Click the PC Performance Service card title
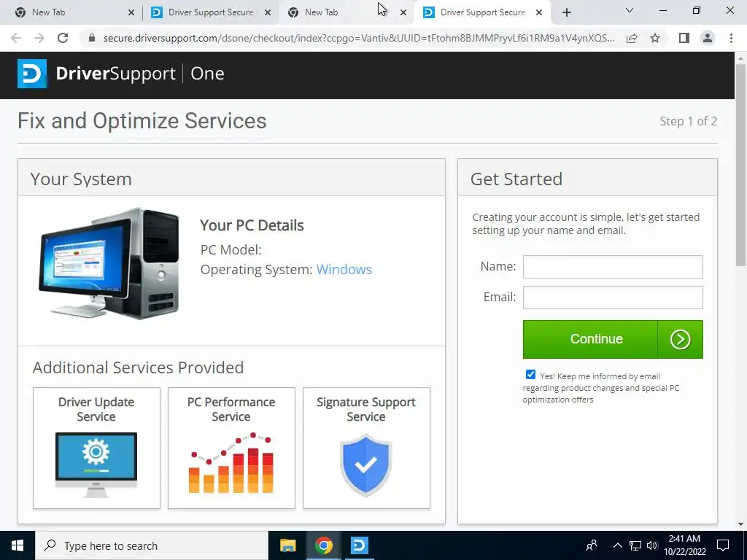 [x=231, y=409]
